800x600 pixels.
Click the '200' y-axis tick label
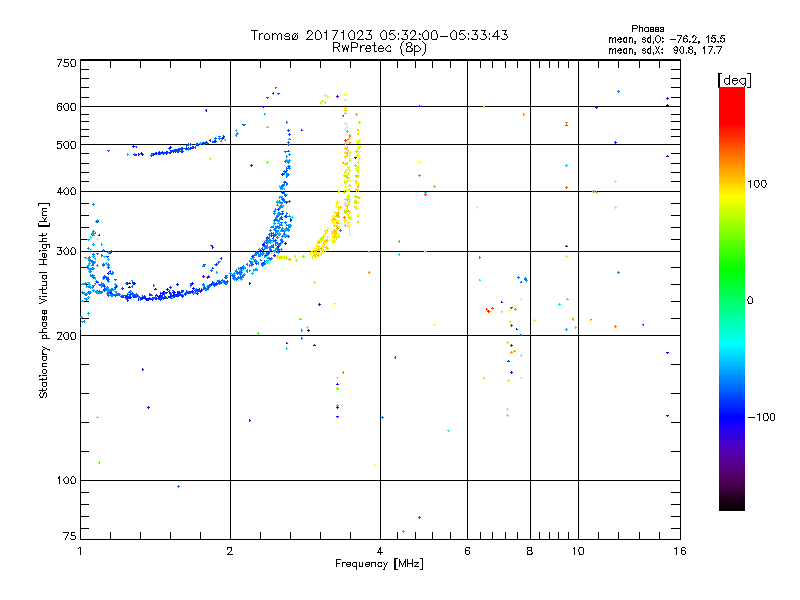[65, 336]
